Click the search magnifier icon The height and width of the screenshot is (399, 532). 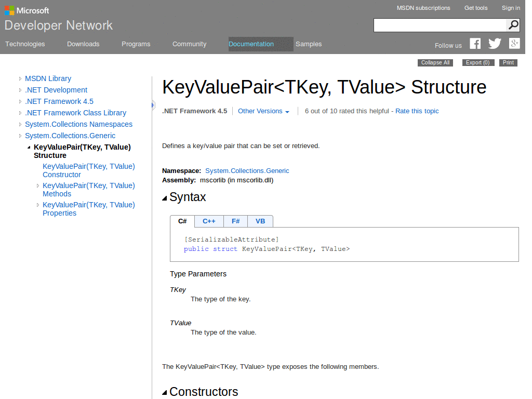[x=513, y=25]
